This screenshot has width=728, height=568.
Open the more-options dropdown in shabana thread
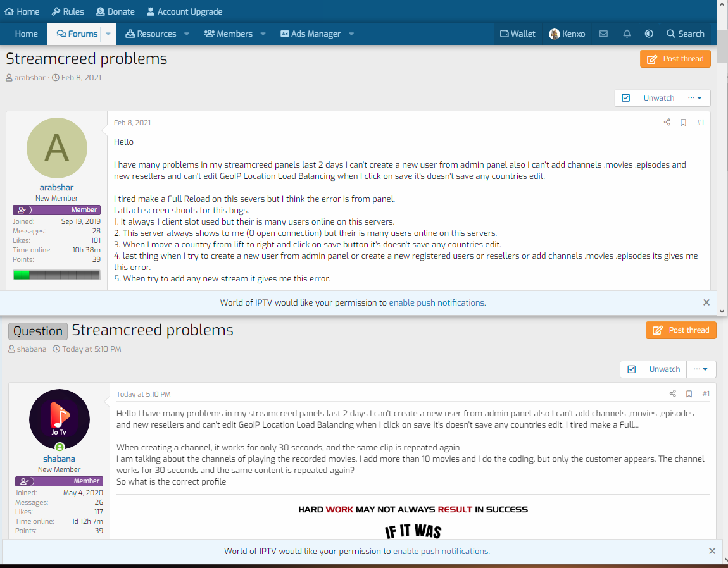701,369
